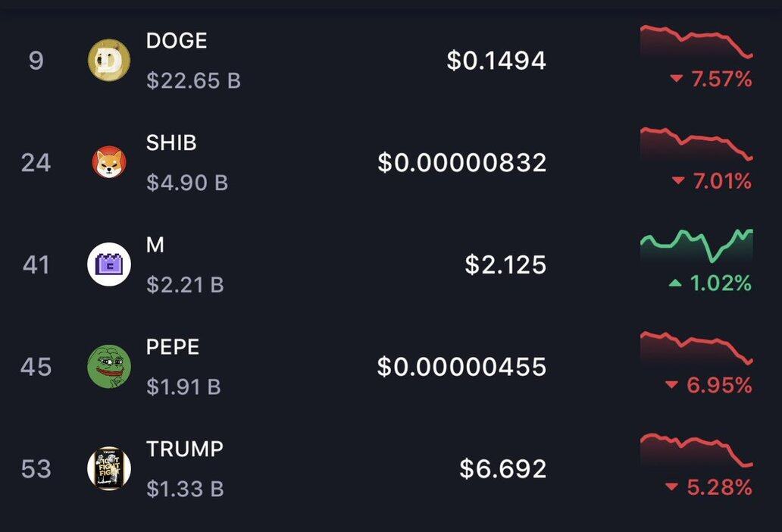Click the purple M token logo

109,264
